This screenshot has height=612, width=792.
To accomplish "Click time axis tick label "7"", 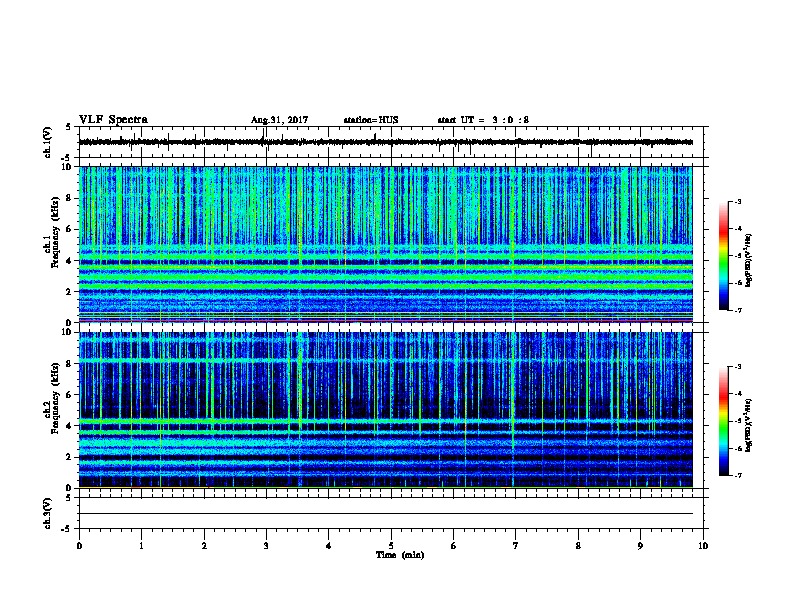I will [x=516, y=546].
